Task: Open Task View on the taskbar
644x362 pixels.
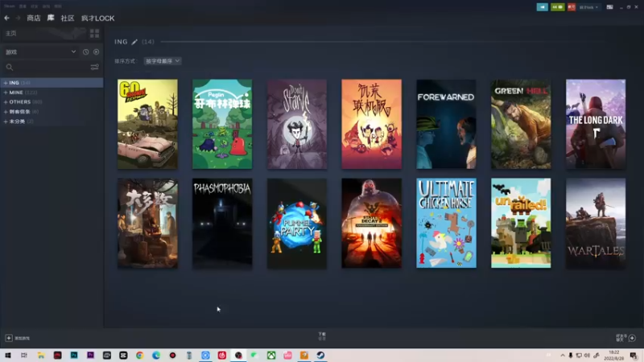Action: click(x=24, y=356)
